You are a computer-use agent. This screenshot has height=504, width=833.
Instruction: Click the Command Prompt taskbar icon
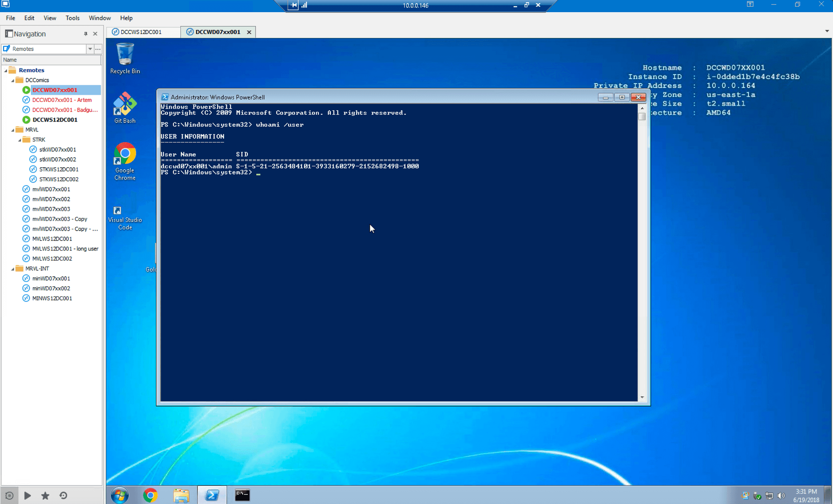[x=242, y=494]
